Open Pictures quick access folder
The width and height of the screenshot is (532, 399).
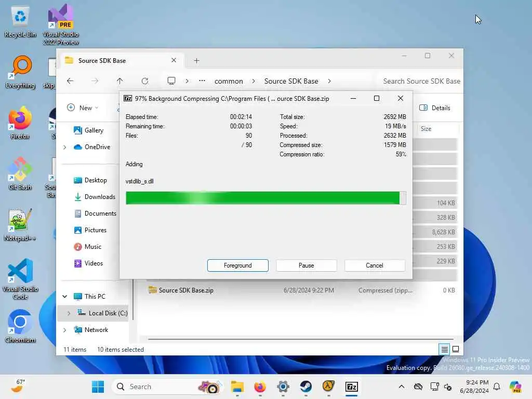[90, 230]
